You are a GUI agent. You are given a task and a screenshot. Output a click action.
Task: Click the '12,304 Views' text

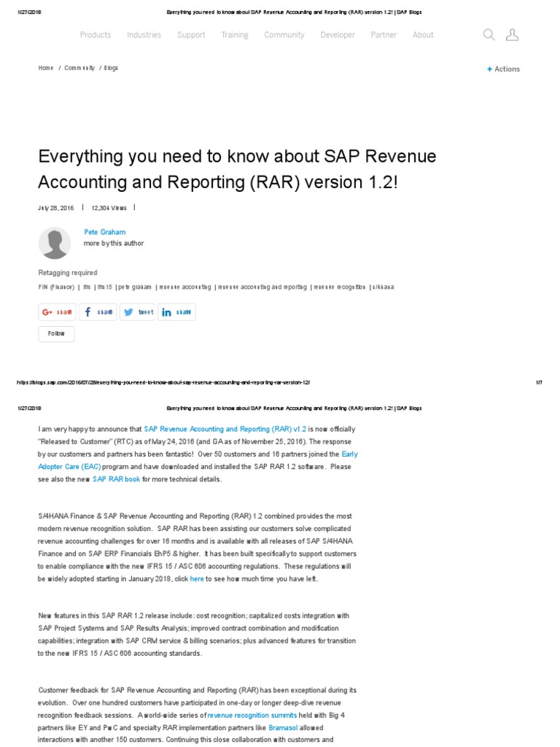109,208
